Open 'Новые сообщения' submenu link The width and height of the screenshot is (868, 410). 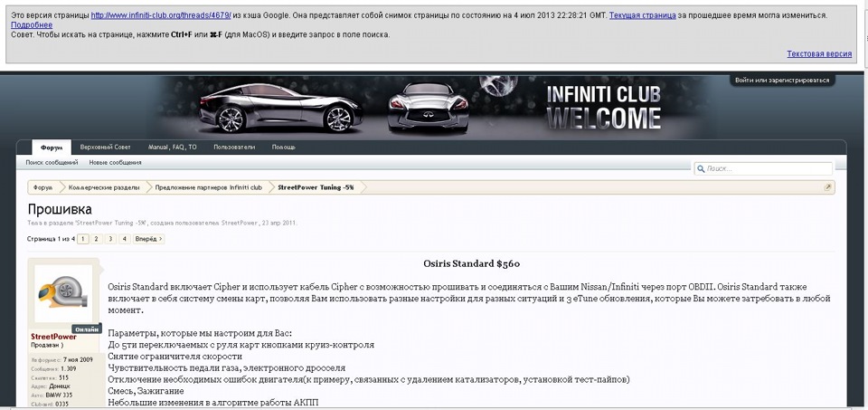115,163
